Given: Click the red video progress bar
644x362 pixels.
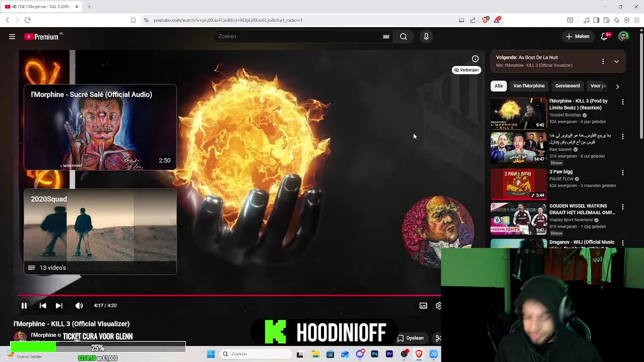Looking at the screenshot, I should click(229, 296).
